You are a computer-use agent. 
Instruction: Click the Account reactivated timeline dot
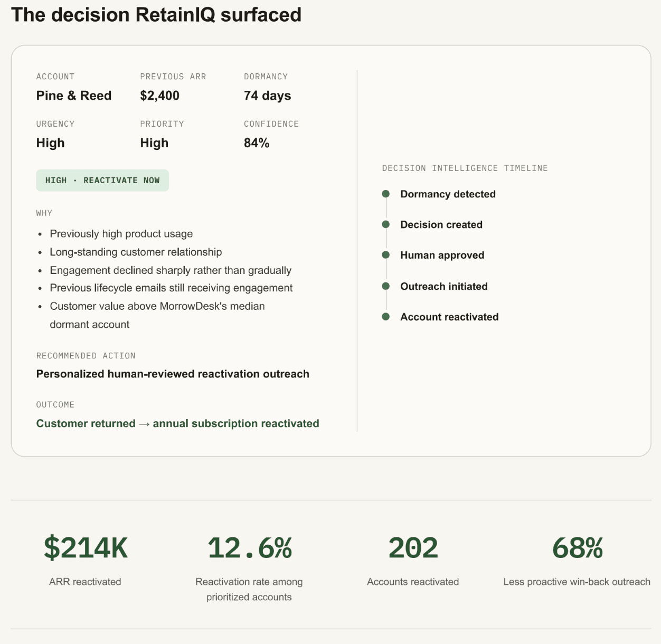point(386,317)
